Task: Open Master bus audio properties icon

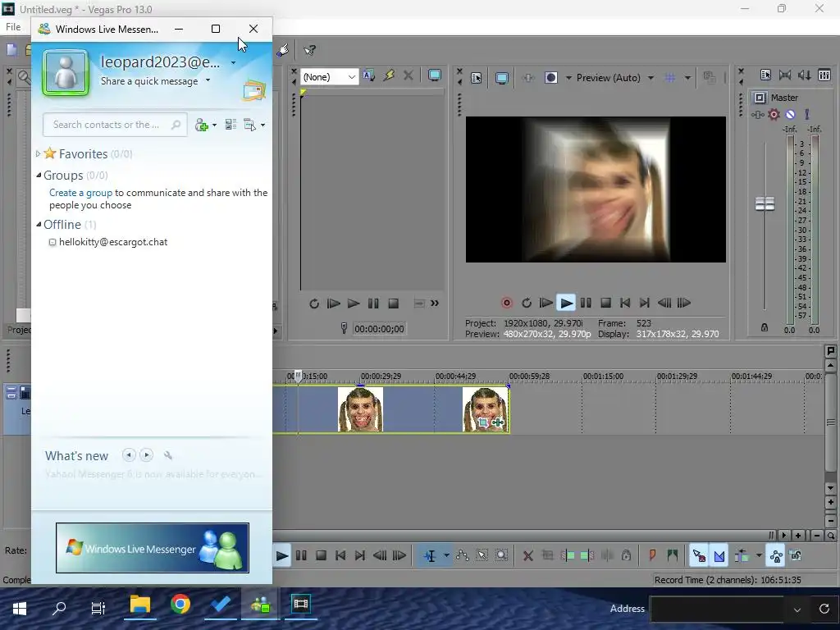Action: (765, 75)
